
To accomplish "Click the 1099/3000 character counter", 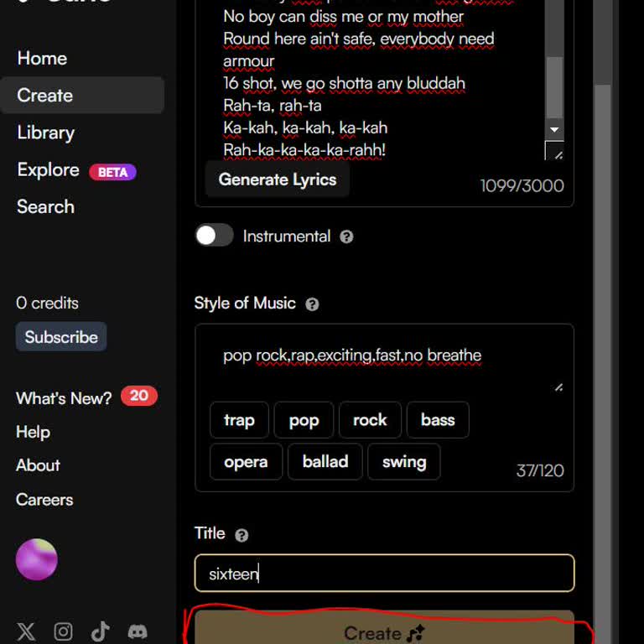I will pyautogui.click(x=522, y=185).
